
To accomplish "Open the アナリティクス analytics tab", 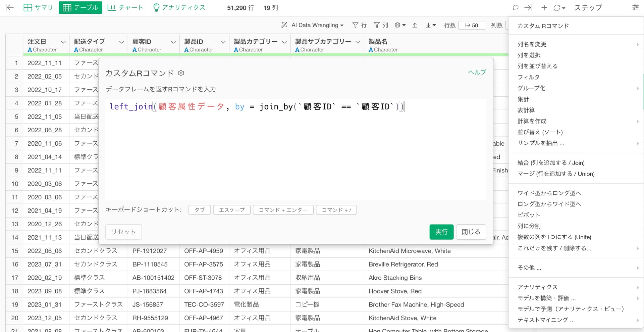I will click(179, 7).
